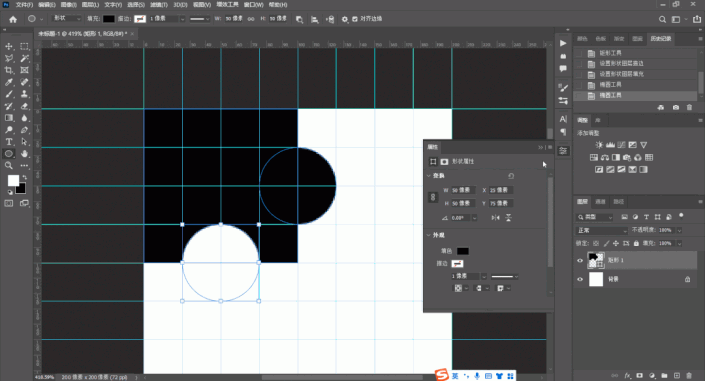Screen dimensions: 705x381
Task: Open the layer blend mode dropdown 正常
Action: point(602,230)
